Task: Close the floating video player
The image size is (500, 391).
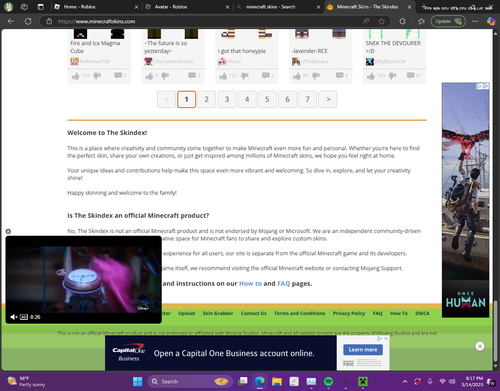Action: [8, 231]
